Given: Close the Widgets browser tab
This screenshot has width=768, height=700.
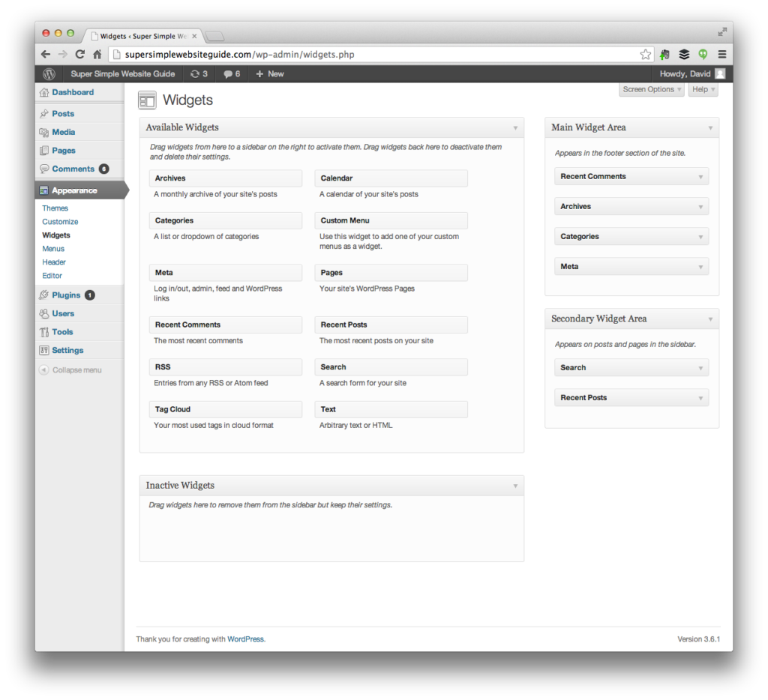Looking at the screenshot, I should click(194, 36).
